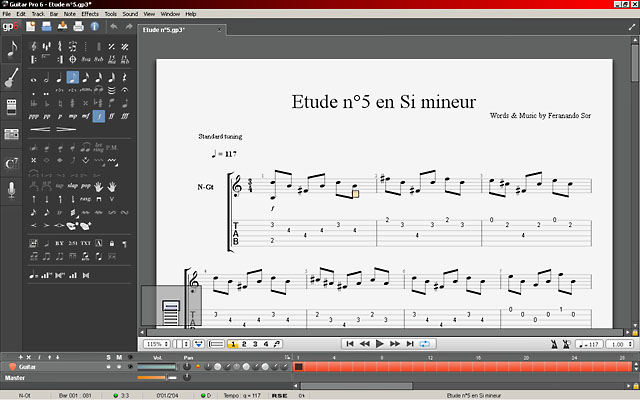The width and height of the screenshot is (640, 400).
Task: Open the Track menu
Action: tap(38, 14)
